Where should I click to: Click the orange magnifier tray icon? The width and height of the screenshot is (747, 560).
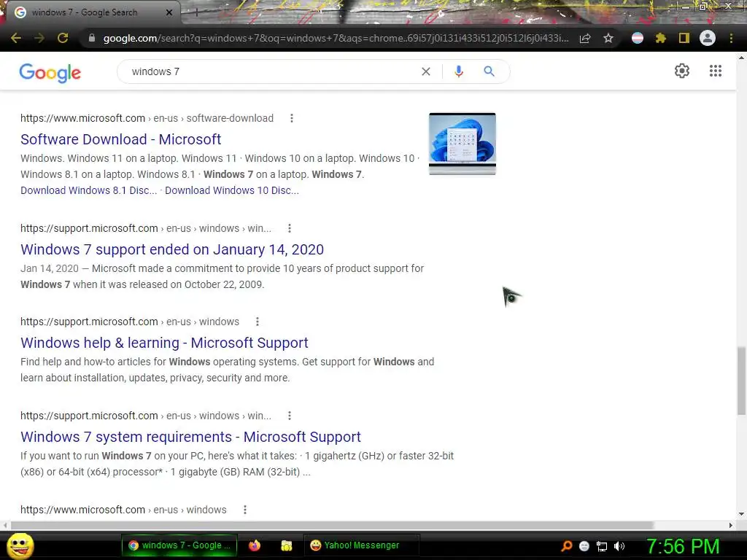click(566, 546)
